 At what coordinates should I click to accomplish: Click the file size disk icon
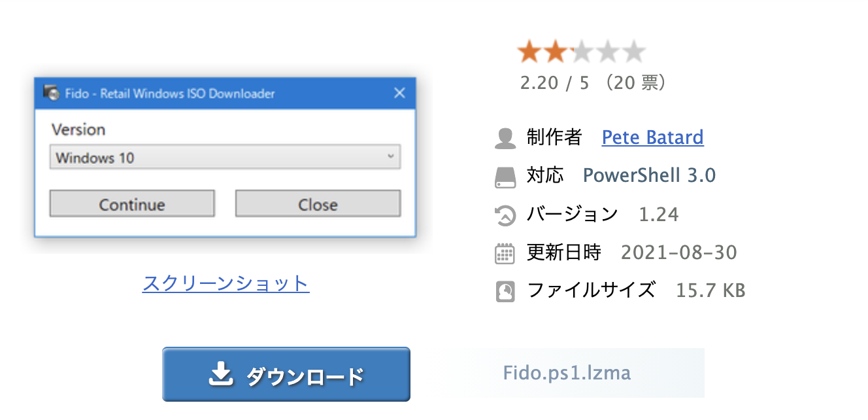505,291
